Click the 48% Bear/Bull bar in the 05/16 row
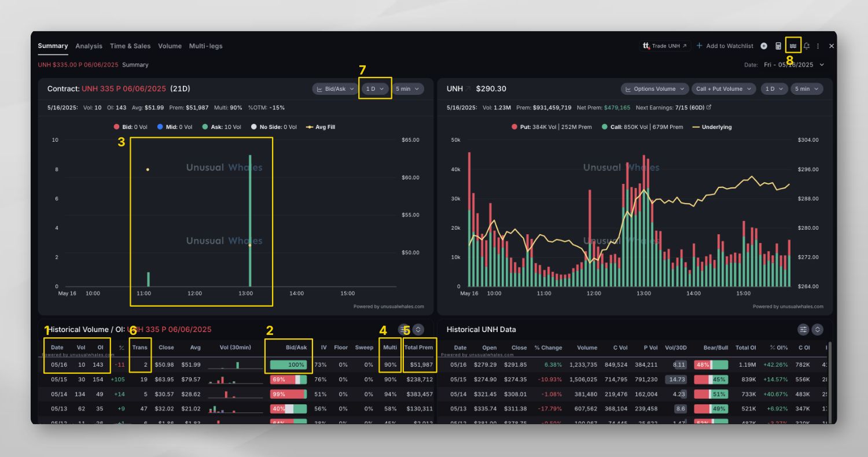The height and width of the screenshot is (457, 868). (711, 365)
